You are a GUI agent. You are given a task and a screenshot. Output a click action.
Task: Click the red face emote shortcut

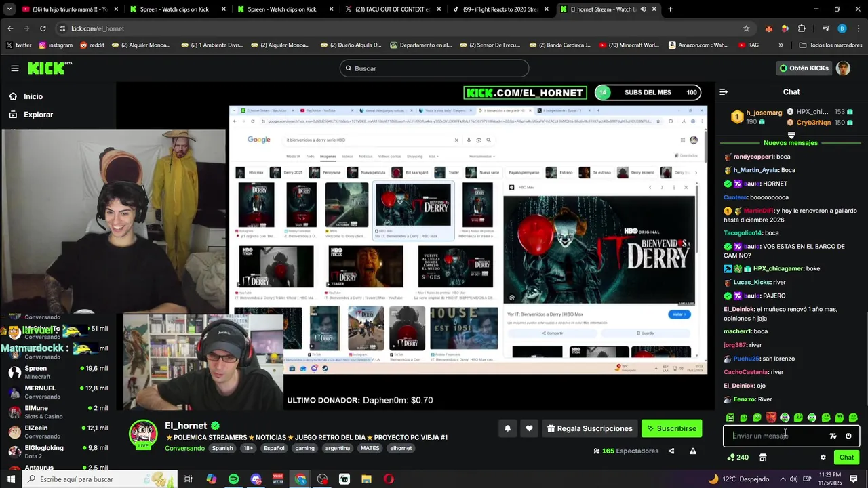(x=771, y=418)
